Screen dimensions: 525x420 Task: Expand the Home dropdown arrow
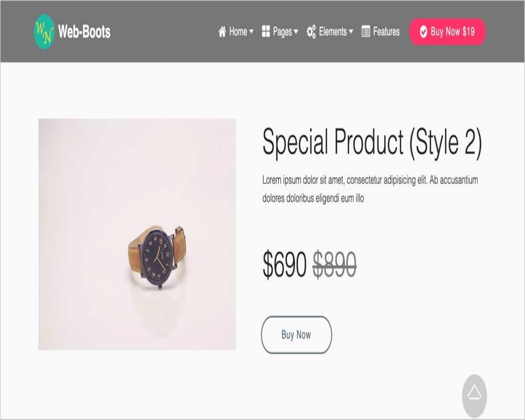[251, 31]
